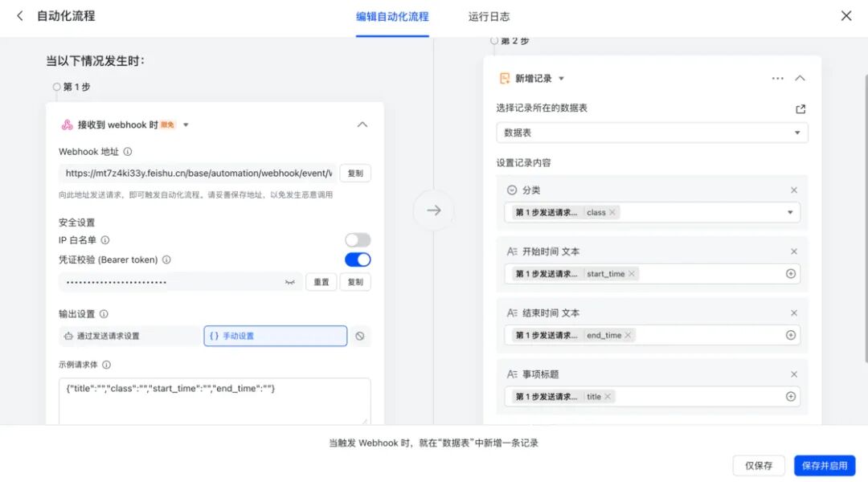Click the 限免 badge on webhook trigger
Image resolution: width=868 pixels, height=482 pixels.
(167, 125)
